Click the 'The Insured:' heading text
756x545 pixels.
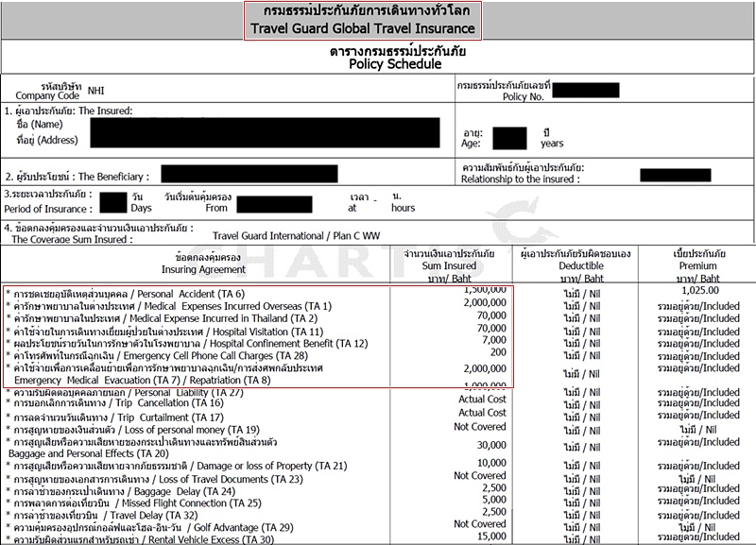tap(105, 111)
